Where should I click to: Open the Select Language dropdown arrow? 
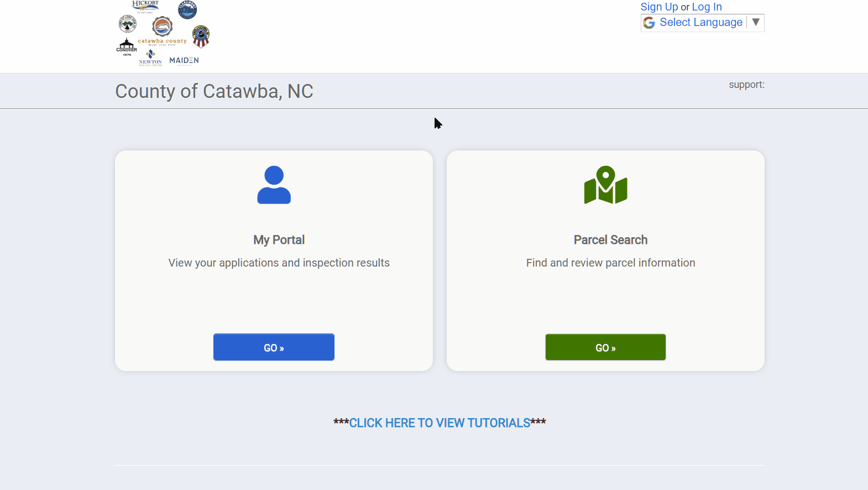756,22
